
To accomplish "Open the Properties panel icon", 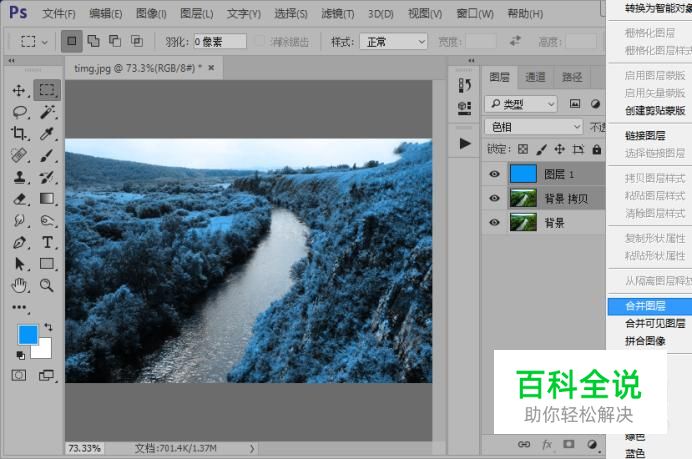I will click(464, 108).
